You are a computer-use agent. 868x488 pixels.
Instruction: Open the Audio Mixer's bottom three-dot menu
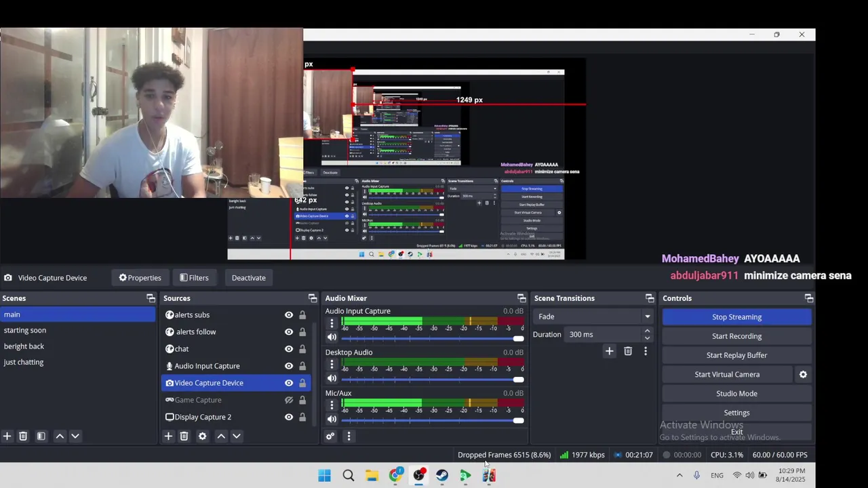[x=349, y=436]
